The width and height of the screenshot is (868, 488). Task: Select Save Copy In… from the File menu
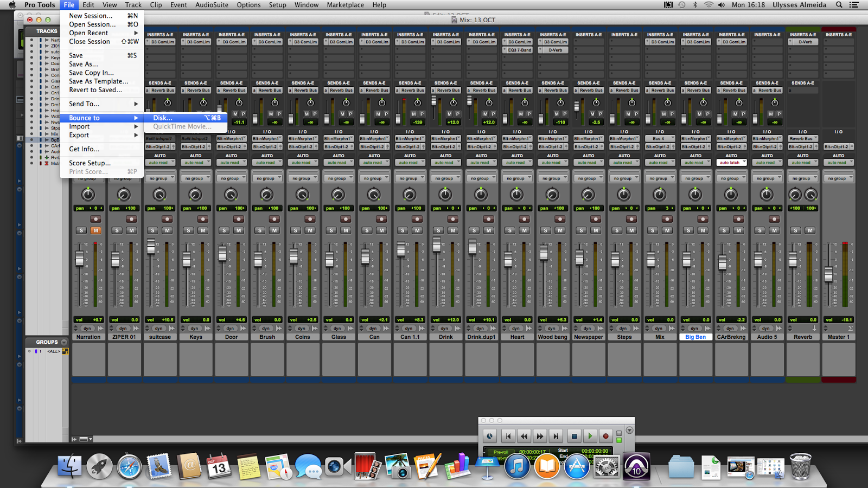pos(101,73)
